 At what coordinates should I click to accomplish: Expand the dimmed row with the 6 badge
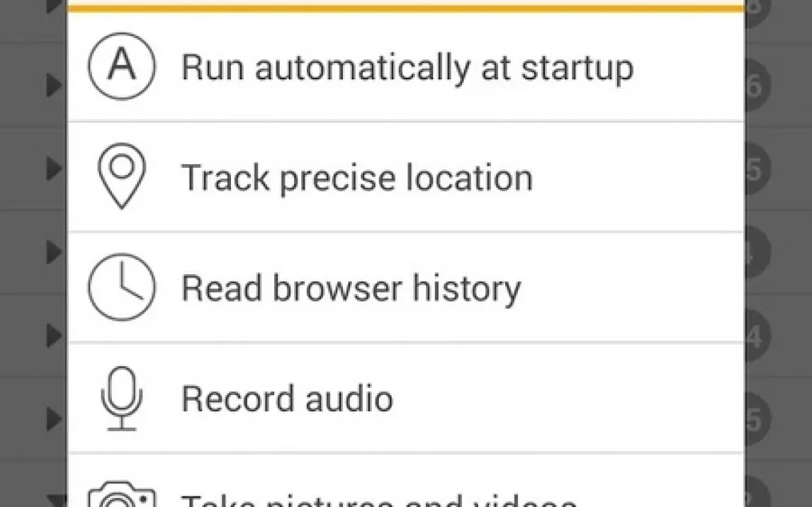point(54,86)
